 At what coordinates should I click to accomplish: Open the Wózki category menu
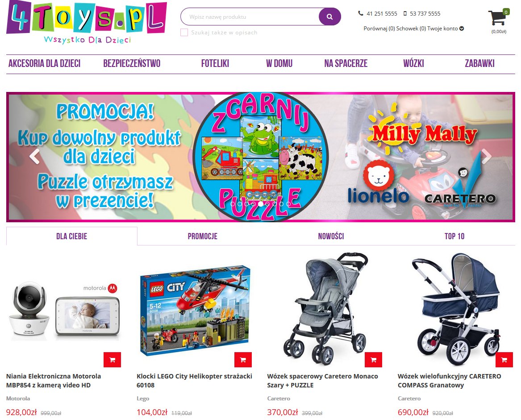pyautogui.click(x=413, y=63)
